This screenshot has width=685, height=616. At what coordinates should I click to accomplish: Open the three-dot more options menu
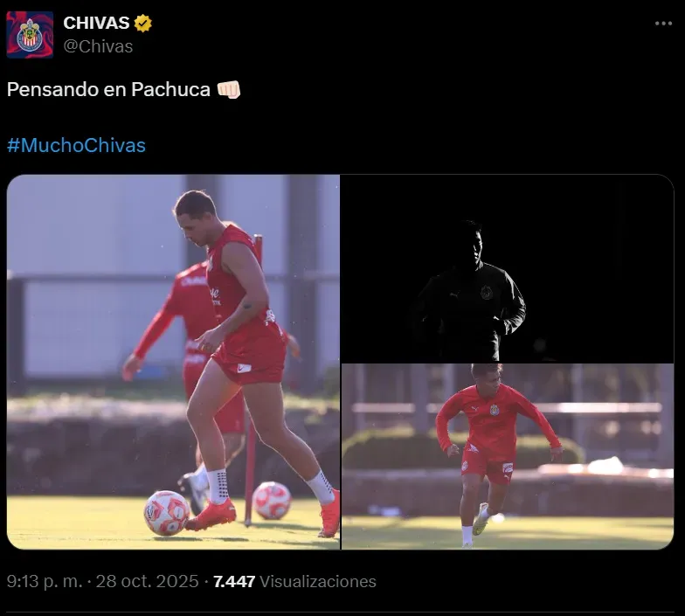point(663,24)
